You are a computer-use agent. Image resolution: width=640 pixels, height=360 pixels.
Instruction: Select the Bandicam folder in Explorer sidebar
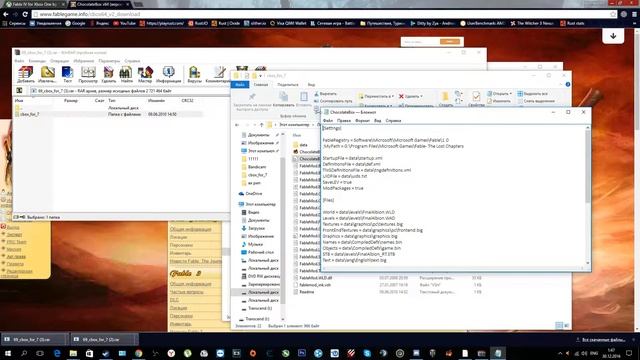(257, 167)
